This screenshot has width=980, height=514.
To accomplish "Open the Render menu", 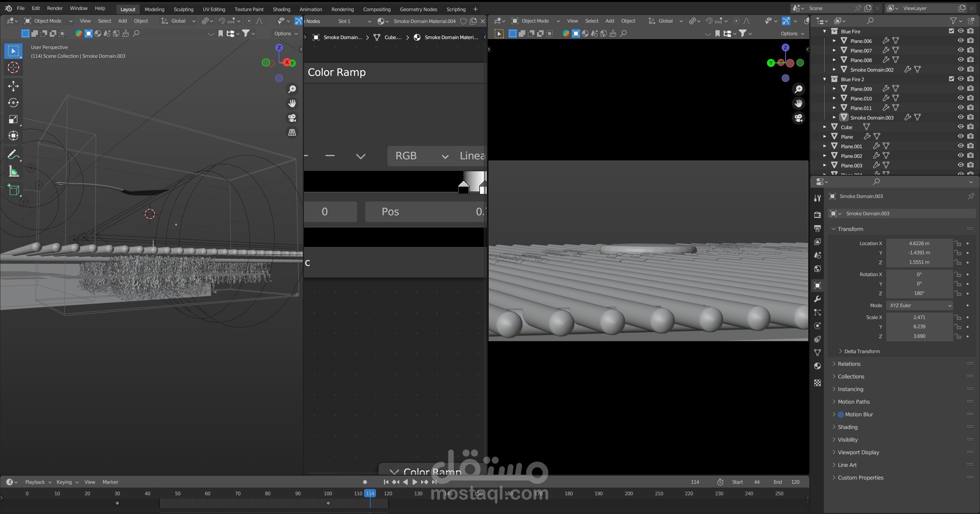I will [55, 8].
